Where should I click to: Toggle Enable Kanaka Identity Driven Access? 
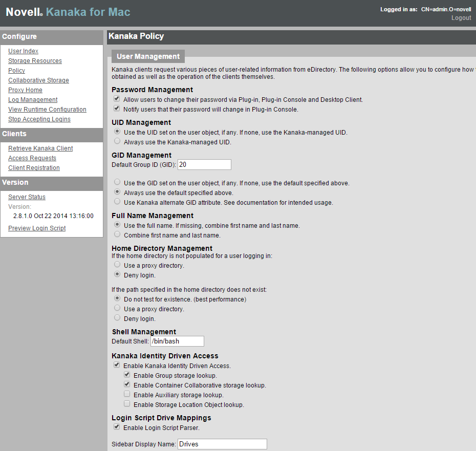pos(117,365)
